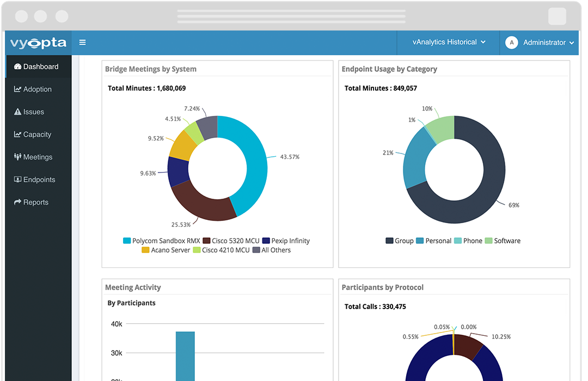The width and height of the screenshot is (588, 381).
Task: Click the Vyopta logo
Action: click(x=38, y=43)
